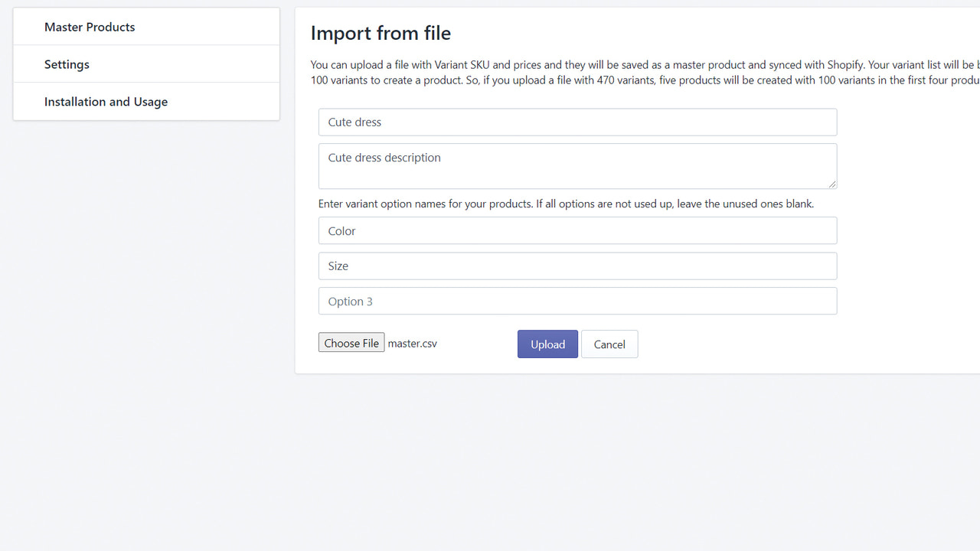Click Choose File to select a CSV

pyautogui.click(x=351, y=342)
